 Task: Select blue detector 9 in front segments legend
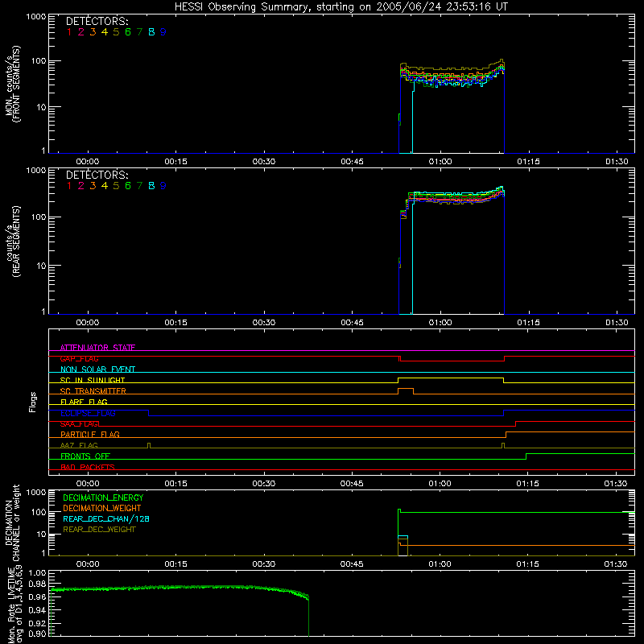click(163, 32)
